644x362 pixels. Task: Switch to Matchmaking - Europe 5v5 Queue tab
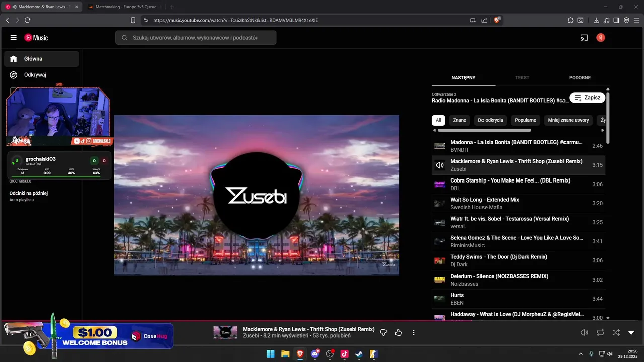tap(124, 7)
